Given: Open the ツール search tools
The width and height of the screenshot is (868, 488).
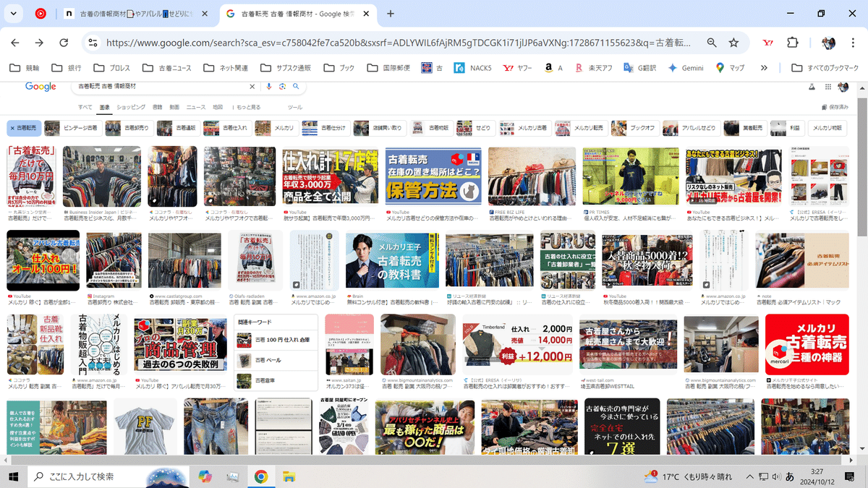Looking at the screenshot, I should (295, 107).
